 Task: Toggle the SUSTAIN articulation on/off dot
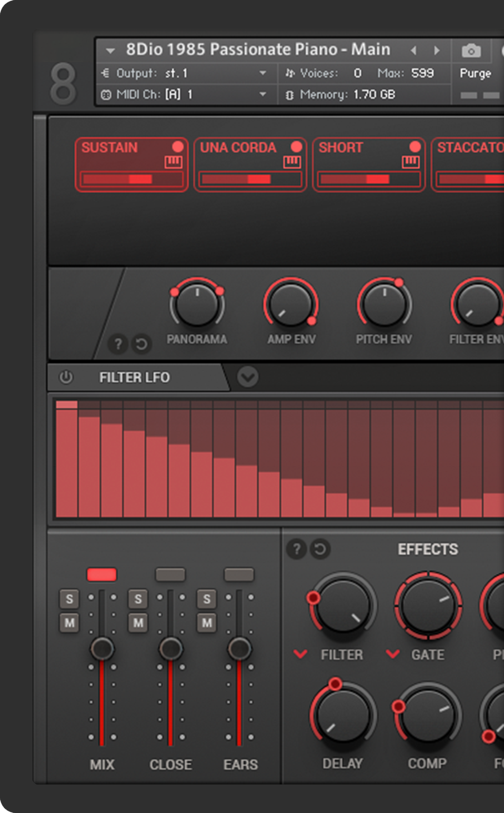click(x=178, y=147)
